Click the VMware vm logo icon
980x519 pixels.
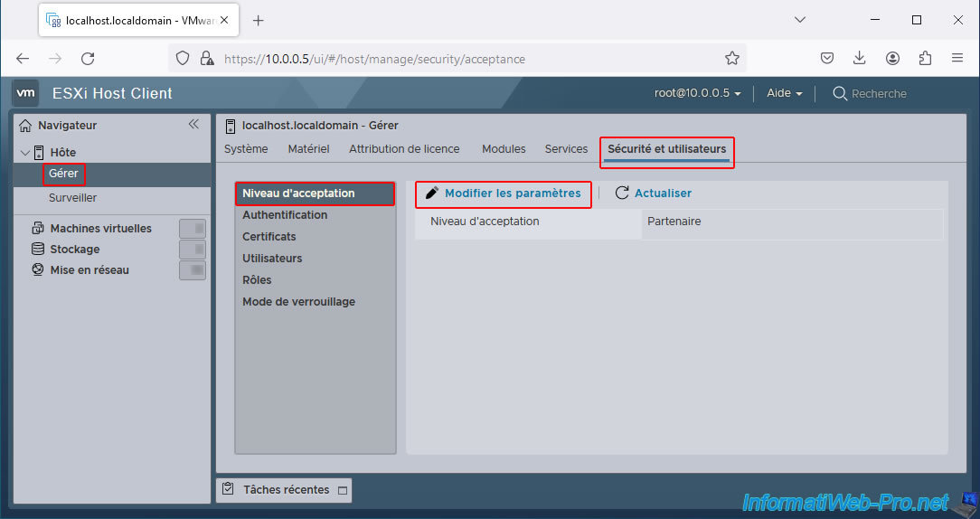pos(26,93)
